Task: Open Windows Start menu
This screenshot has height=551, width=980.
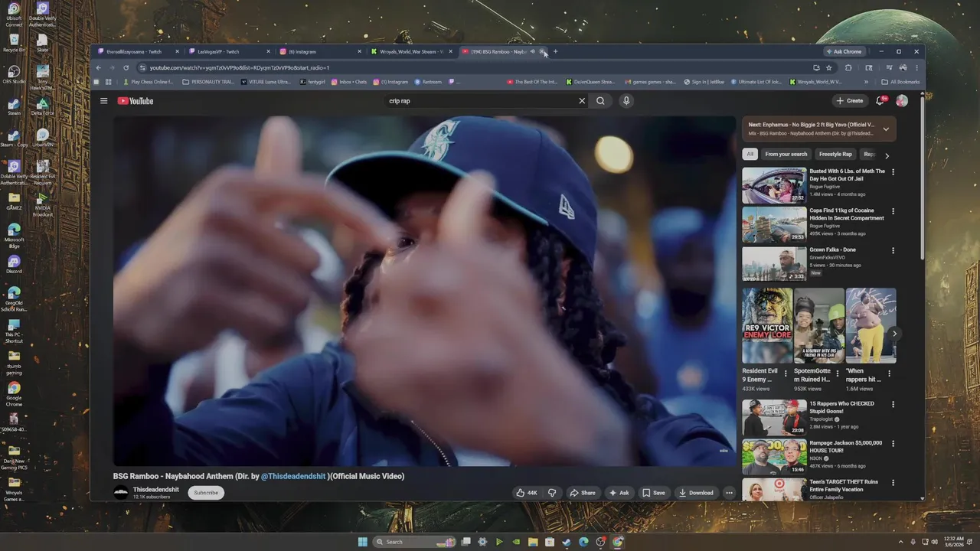Action: 362,542
